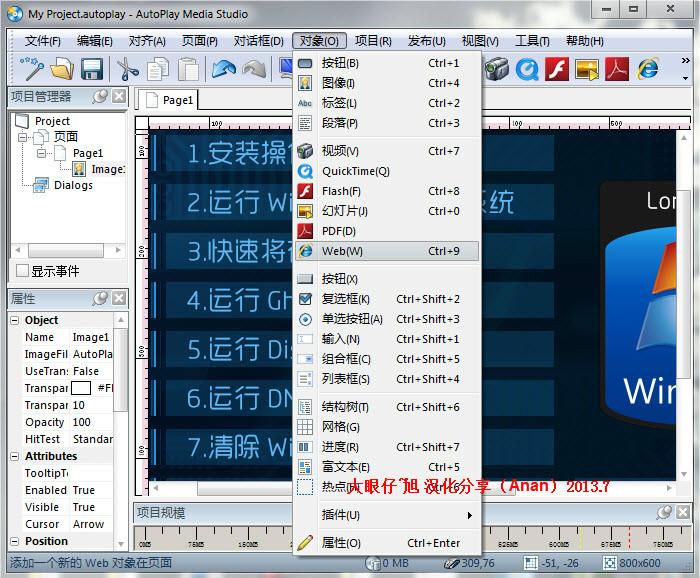
Task: Click the QuickTime icon in the toolbar
Action: pyautogui.click(x=527, y=69)
